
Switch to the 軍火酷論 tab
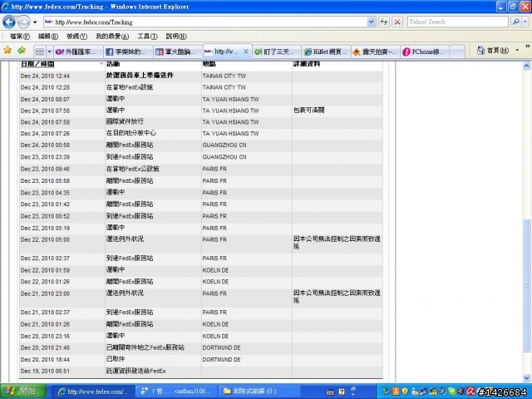pyautogui.click(x=178, y=52)
